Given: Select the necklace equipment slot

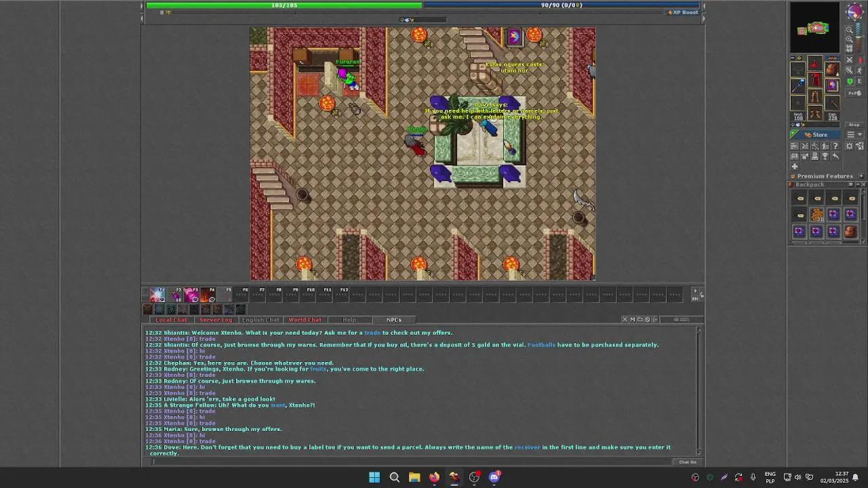Looking at the screenshot, I should coord(798,69).
